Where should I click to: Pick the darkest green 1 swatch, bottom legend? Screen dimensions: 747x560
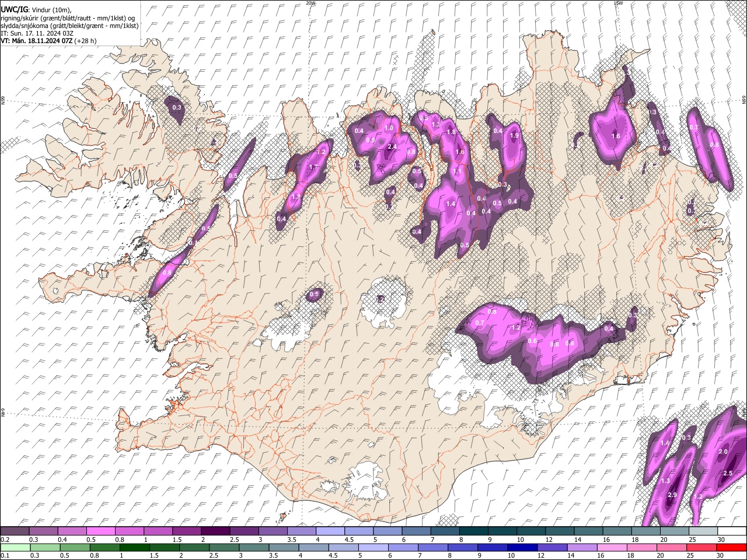pyautogui.click(x=134, y=547)
